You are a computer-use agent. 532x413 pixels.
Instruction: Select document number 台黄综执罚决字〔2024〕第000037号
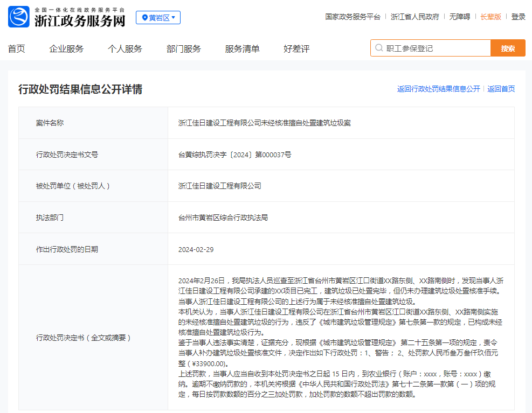point(234,155)
